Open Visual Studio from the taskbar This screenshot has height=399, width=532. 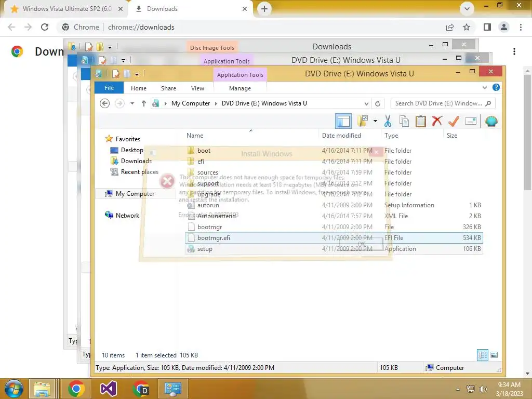point(109,389)
